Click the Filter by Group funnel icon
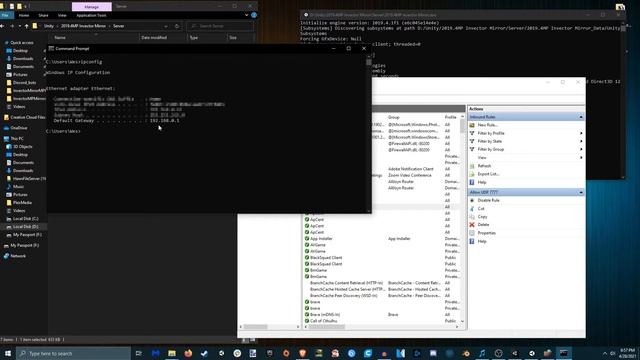 click(x=472, y=149)
